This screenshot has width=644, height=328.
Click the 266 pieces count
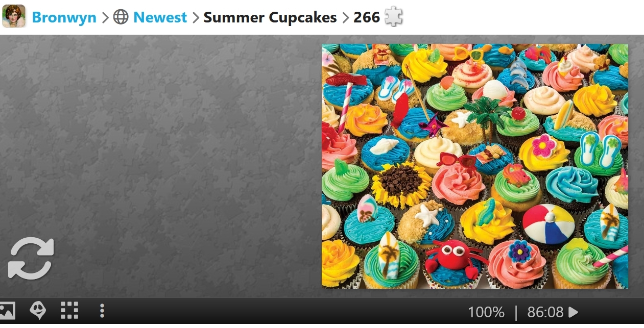(x=366, y=17)
